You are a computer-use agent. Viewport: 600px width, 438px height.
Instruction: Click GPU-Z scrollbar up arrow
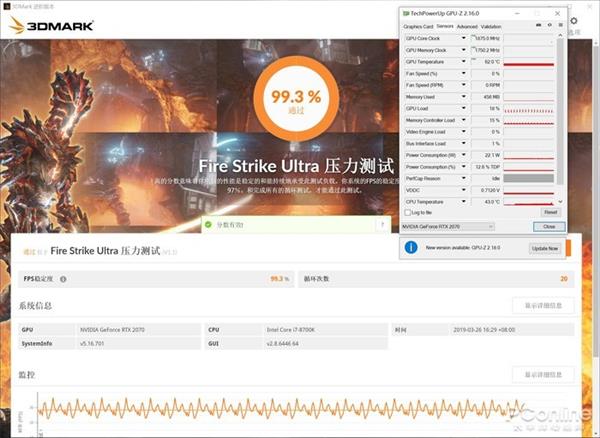[561, 36]
